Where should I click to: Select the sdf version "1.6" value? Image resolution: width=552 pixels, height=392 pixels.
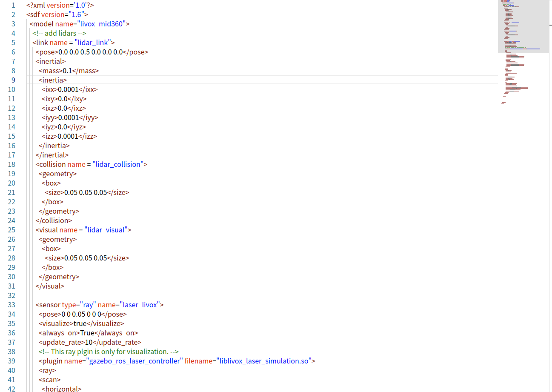click(x=76, y=14)
